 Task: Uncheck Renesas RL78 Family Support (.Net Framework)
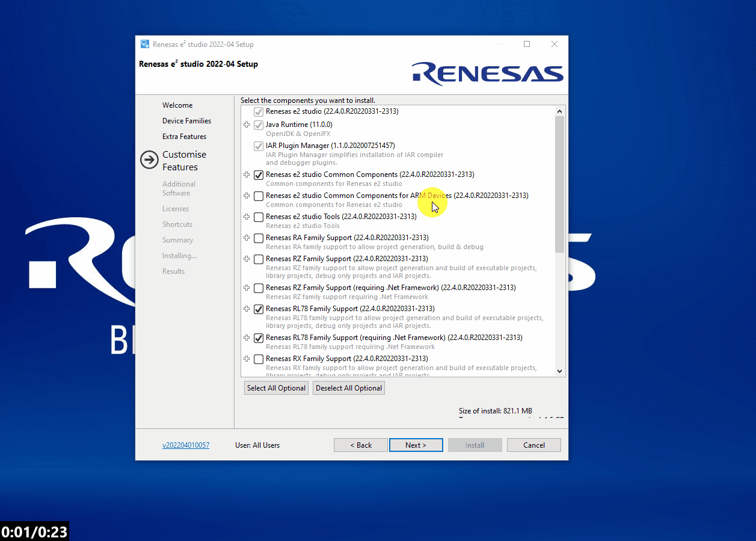click(259, 338)
